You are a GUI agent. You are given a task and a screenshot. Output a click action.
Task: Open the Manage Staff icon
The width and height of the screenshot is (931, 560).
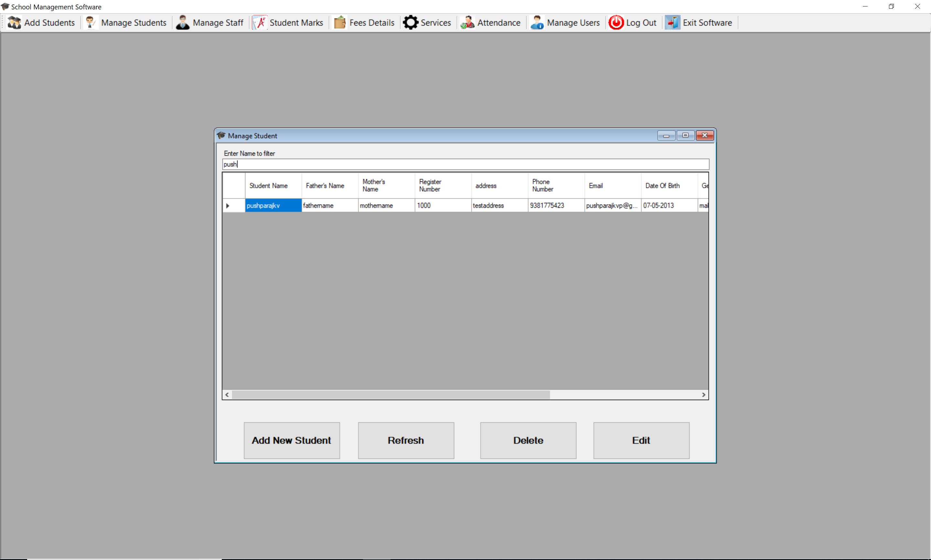click(x=183, y=23)
